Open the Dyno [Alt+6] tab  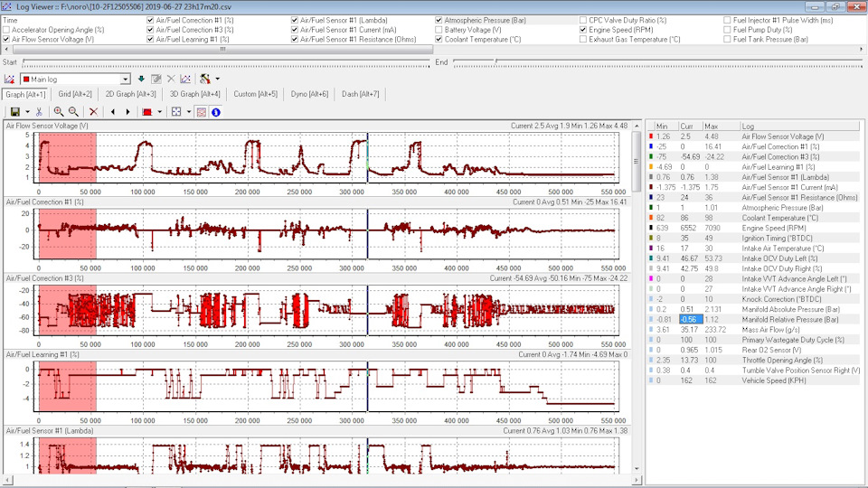click(309, 94)
